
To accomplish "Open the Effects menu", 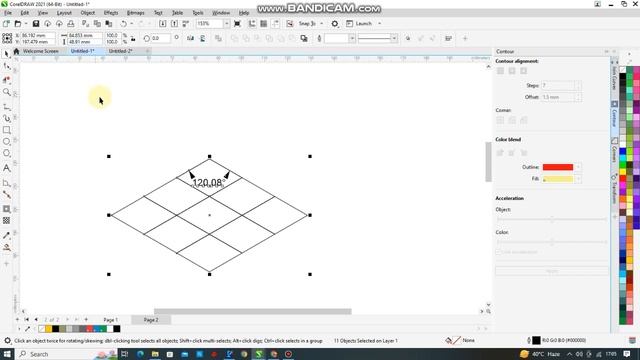I will [111, 13].
